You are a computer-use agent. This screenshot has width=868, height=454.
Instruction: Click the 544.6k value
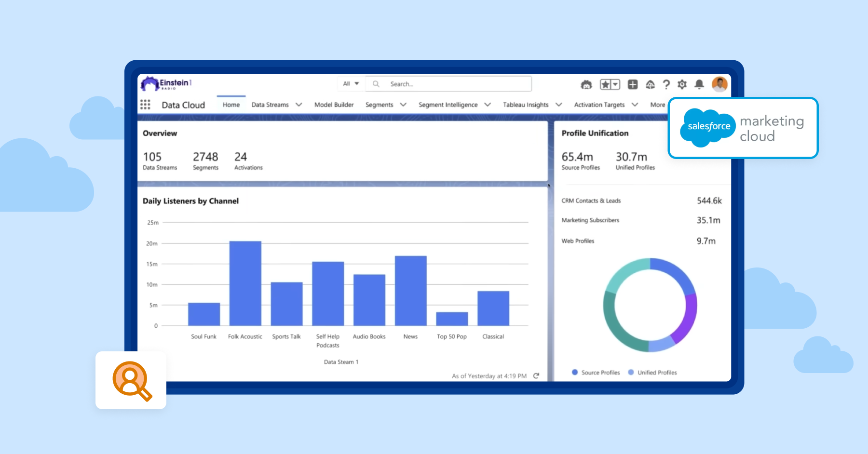[x=709, y=200]
